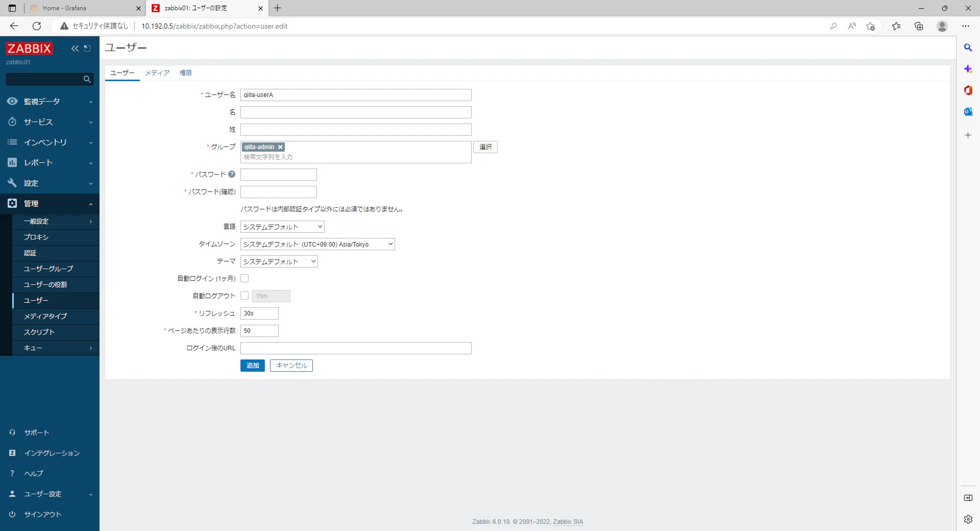Click the password input field
The image size is (980, 531).
tap(279, 175)
